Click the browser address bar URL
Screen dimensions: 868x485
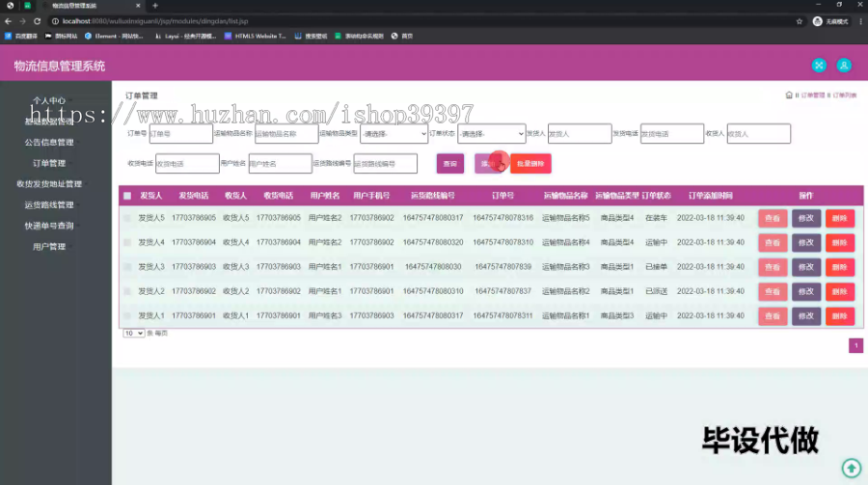coord(155,21)
